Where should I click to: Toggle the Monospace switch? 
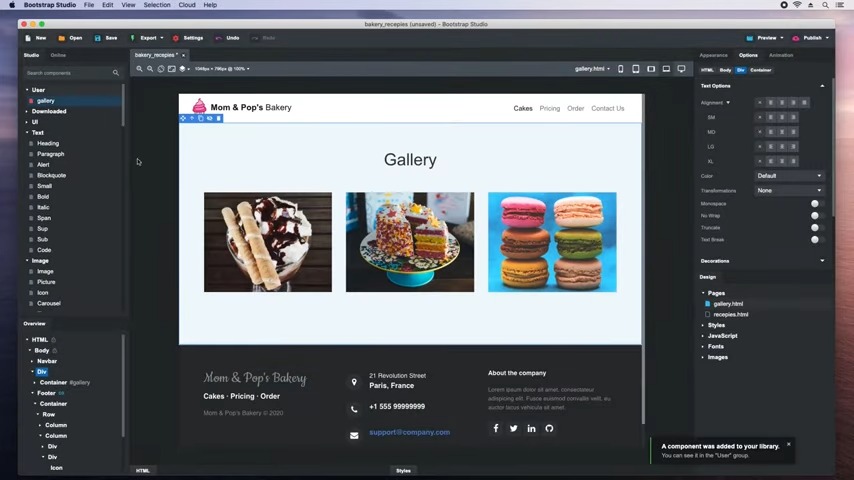(x=816, y=204)
